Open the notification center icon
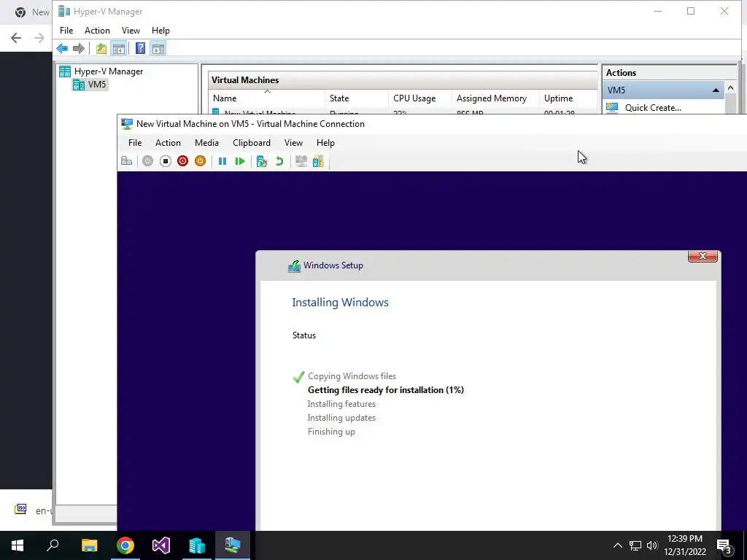Image resolution: width=747 pixels, height=560 pixels. 724,545
